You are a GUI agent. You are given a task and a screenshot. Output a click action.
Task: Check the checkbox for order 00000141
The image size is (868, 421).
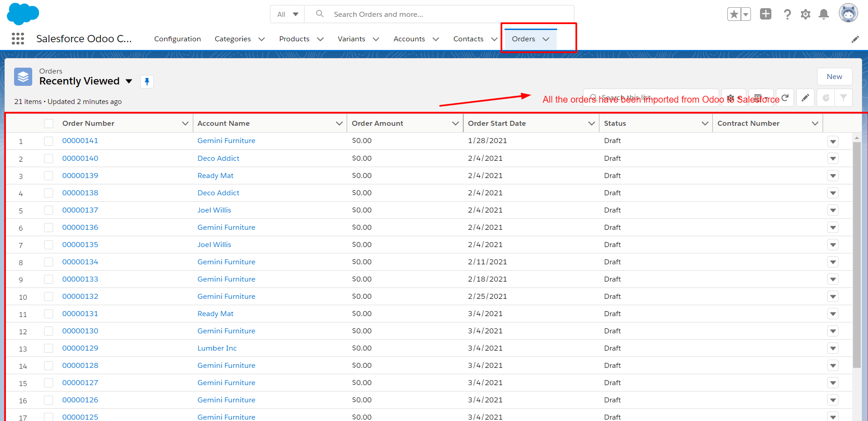point(49,141)
